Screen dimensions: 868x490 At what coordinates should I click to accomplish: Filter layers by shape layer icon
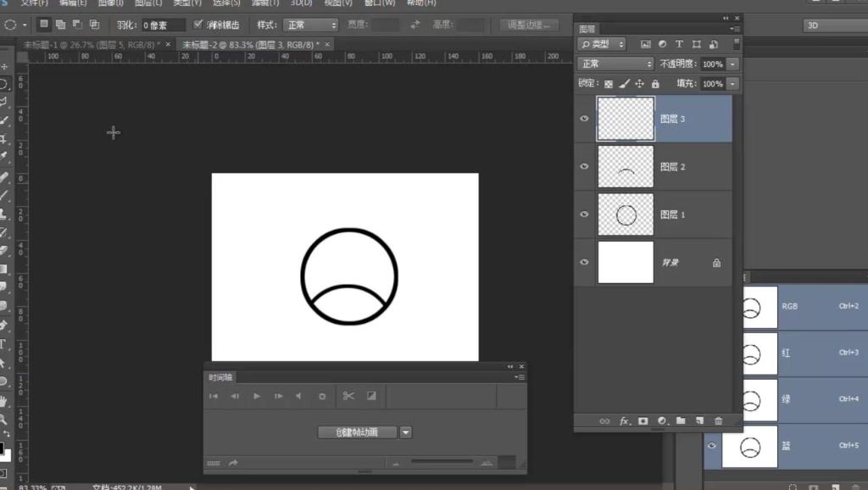click(697, 44)
